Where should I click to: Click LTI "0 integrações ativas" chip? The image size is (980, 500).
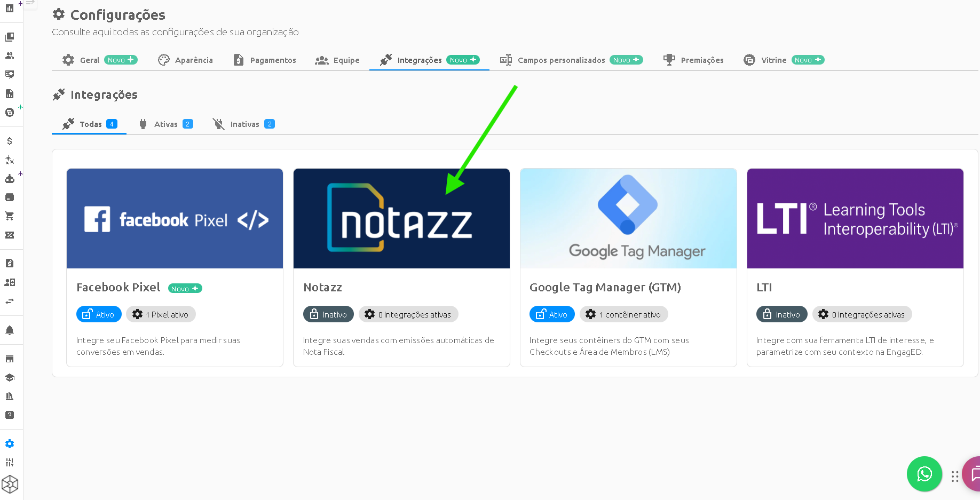(x=862, y=314)
